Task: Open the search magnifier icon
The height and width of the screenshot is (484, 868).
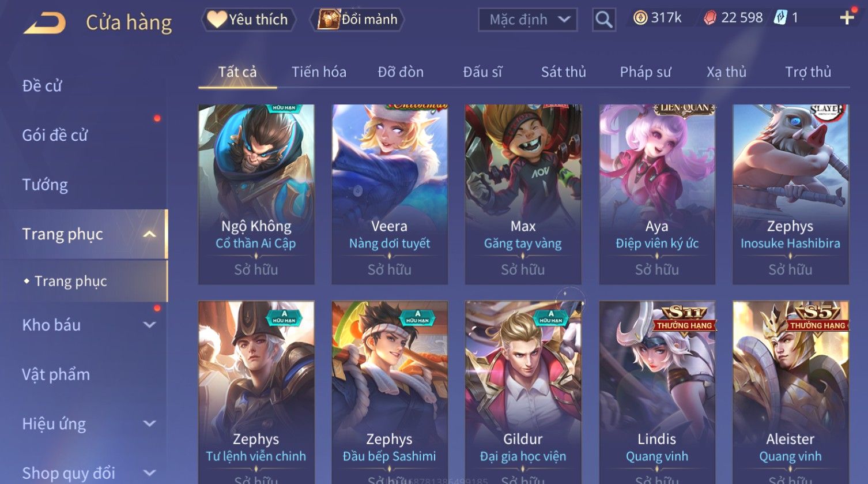Action: (x=603, y=20)
